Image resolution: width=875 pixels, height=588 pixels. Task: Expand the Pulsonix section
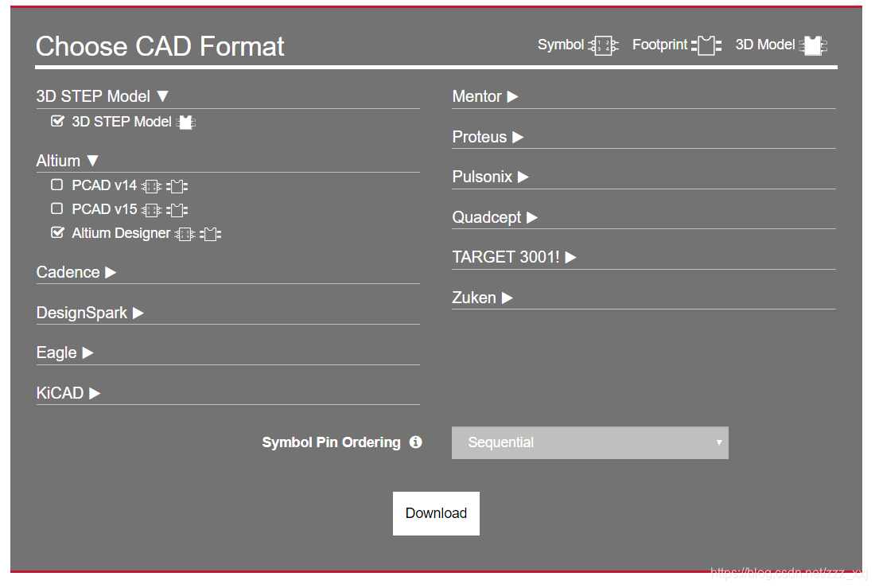[491, 177]
